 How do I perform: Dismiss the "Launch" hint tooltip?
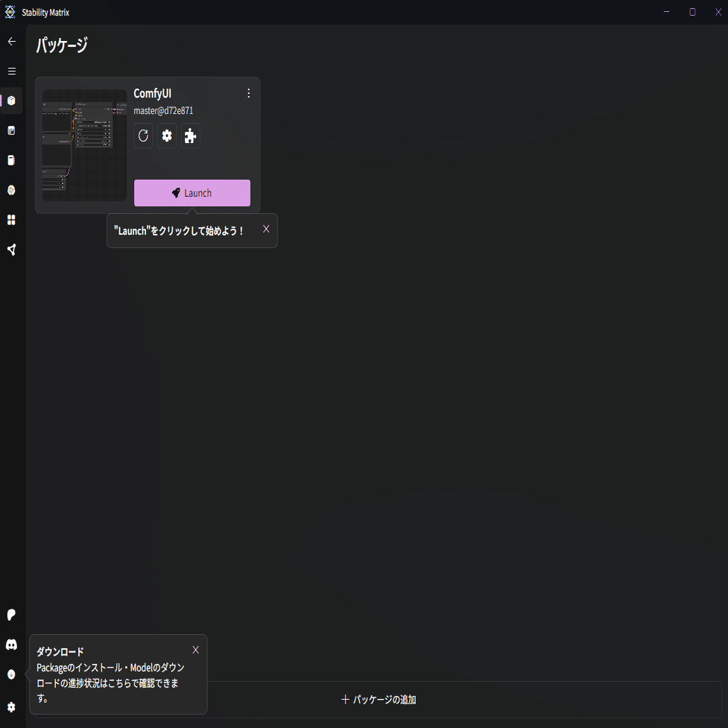266,229
